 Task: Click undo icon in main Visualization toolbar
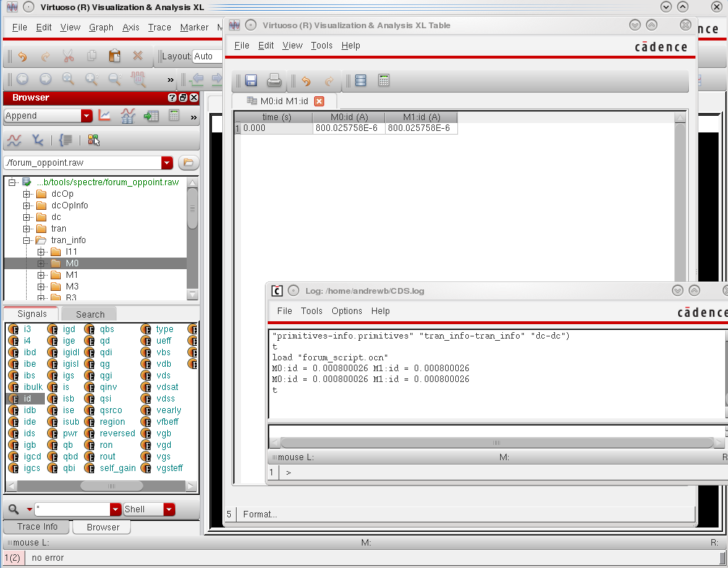[x=22, y=56]
